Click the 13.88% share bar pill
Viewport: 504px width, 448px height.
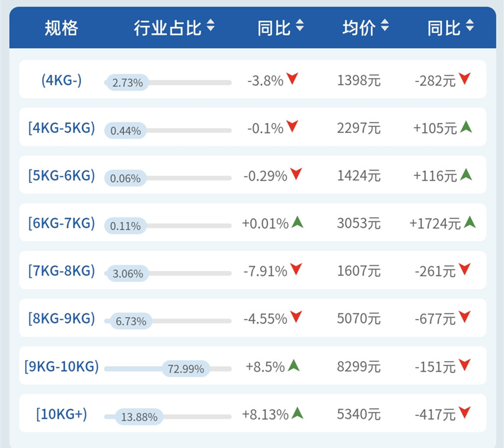tap(139, 417)
